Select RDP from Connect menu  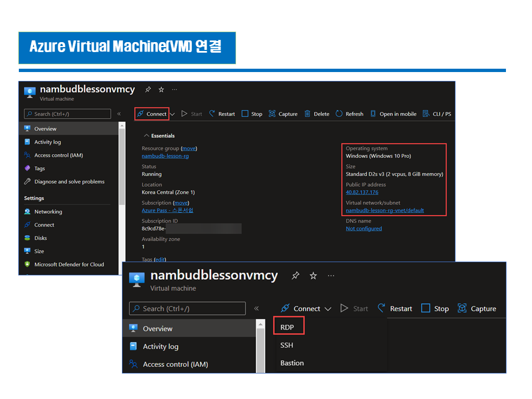coord(289,327)
